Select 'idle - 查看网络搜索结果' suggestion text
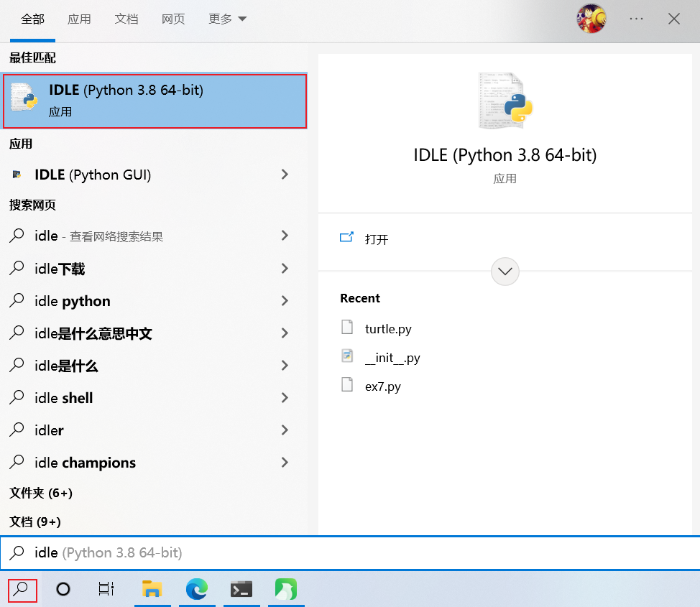This screenshot has width=700, height=607. coord(99,236)
